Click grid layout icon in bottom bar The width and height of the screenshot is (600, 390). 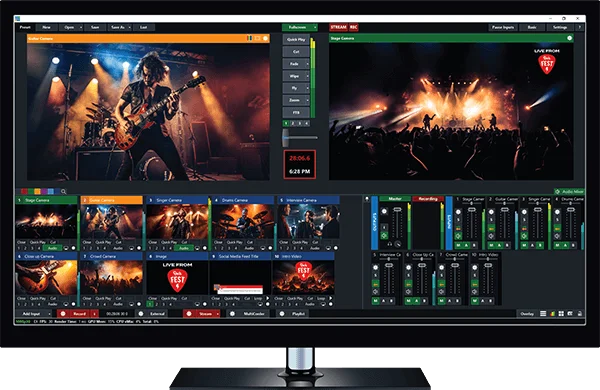[x=561, y=313]
